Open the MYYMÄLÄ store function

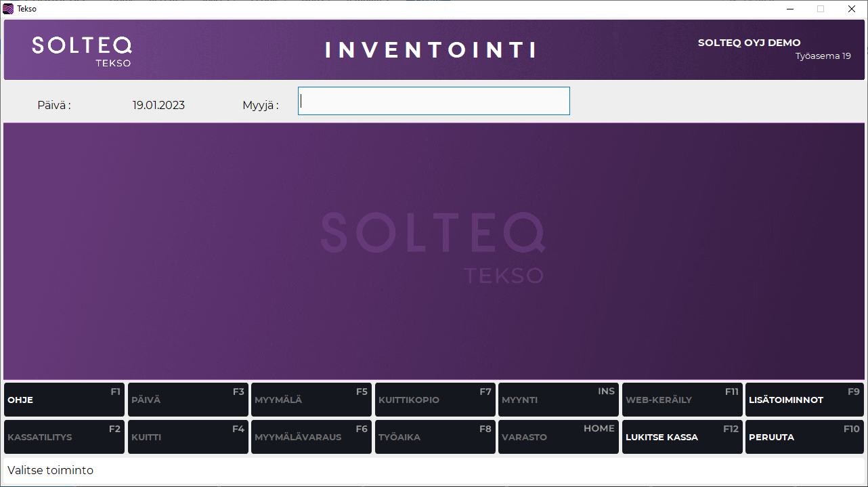pyautogui.click(x=311, y=400)
